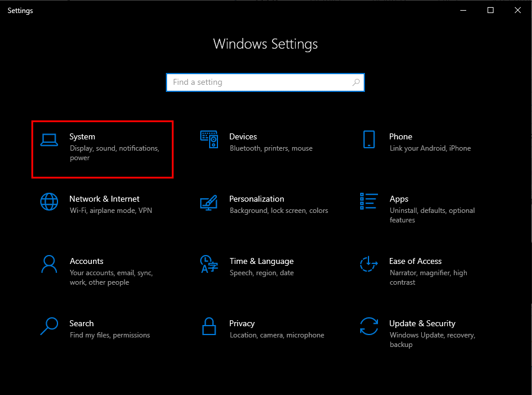Click the search magnifier inside the search box
The width and height of the screenshot is (532, 395).
[356, 82]
